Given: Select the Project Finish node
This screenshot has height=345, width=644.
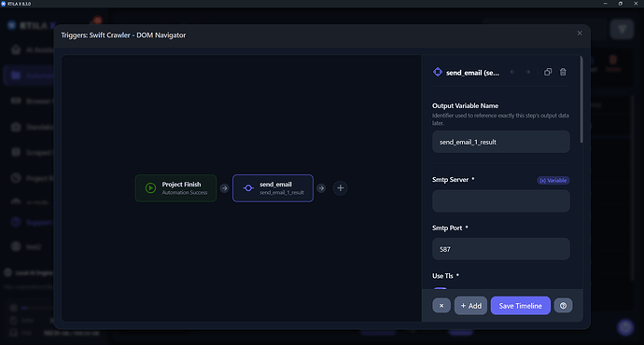Looking at the screenshot, I should pos(175,188).
